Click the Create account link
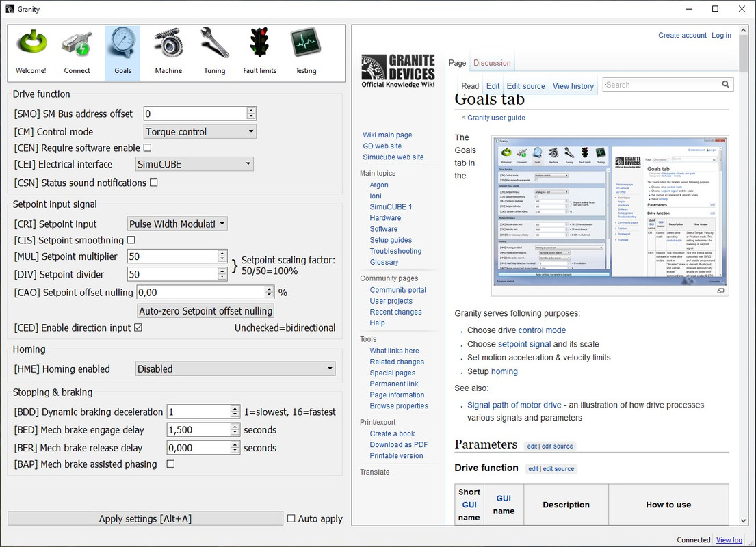Viewport: 756px width, 547px height. click(682, 35)
